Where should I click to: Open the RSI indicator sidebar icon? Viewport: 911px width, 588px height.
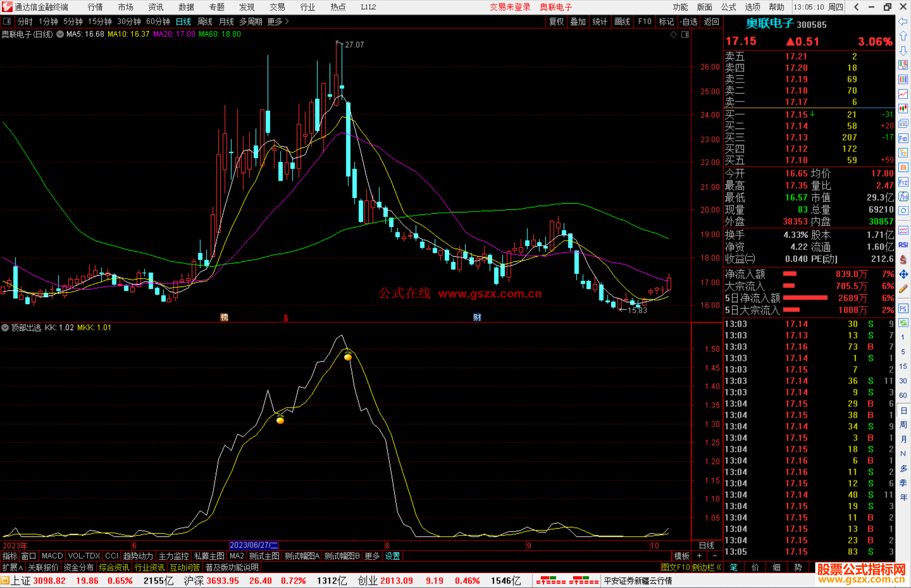click(x=903, y=245)
